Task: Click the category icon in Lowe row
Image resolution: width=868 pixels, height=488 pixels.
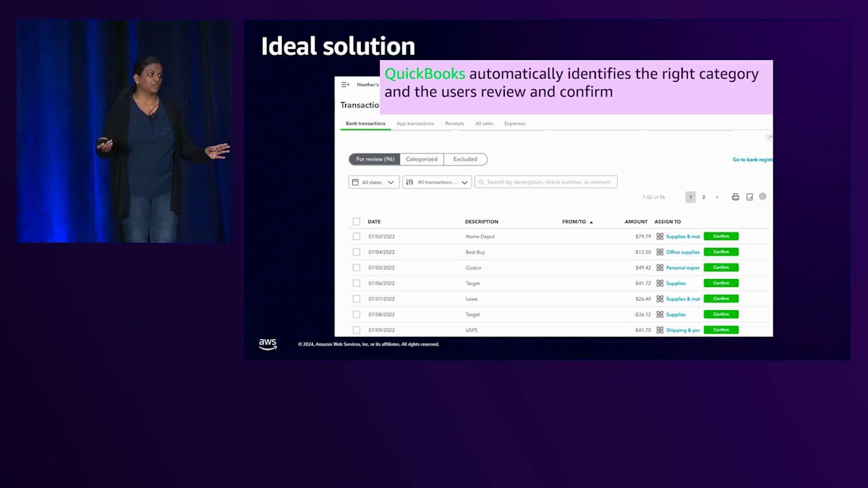Action: pos(660,299)
